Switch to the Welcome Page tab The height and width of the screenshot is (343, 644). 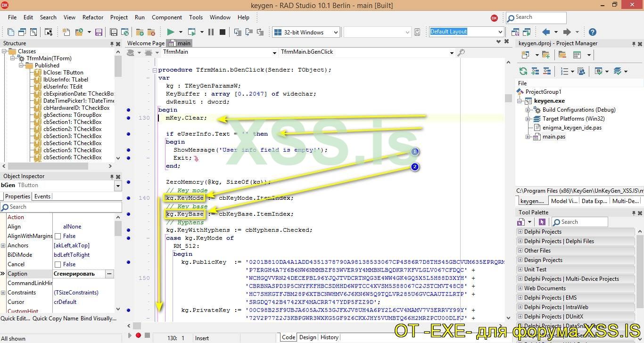tap(146, 43)
